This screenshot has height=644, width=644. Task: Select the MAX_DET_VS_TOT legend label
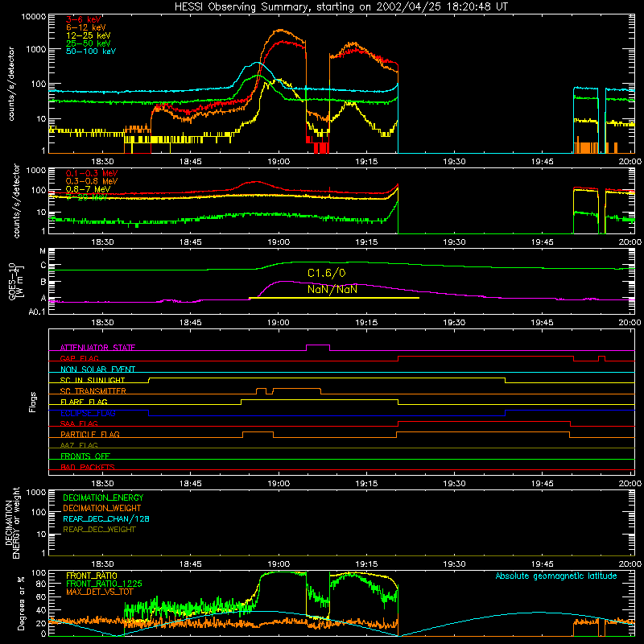(x=99, y=592)
